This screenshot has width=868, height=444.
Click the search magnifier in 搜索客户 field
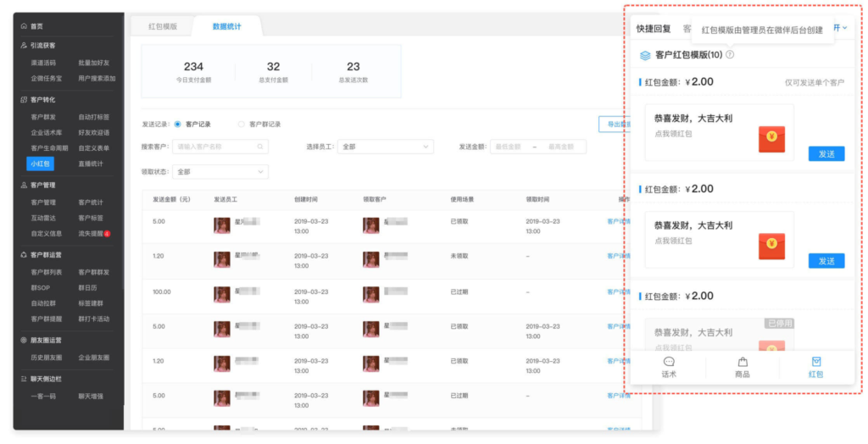click(x=263, y=147)
